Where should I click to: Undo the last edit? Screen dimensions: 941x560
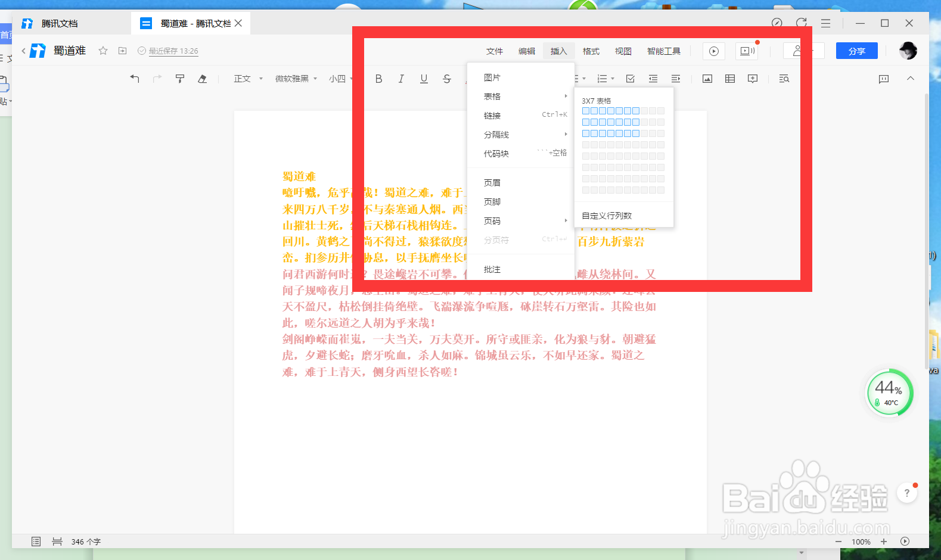point(135,79)
